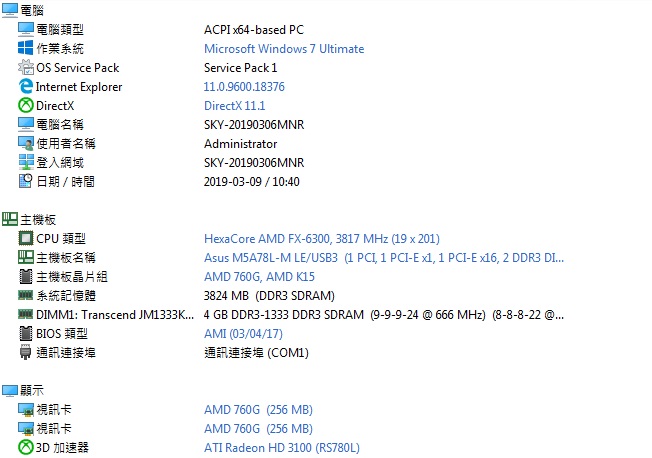Click the OS Service Pack gear icon

click(x=26, y=68)
